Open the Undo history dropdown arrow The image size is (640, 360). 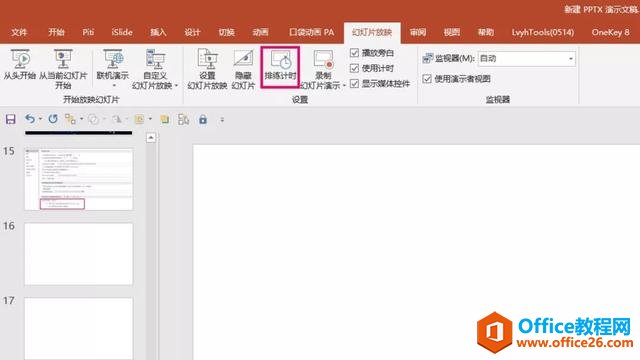40,119
